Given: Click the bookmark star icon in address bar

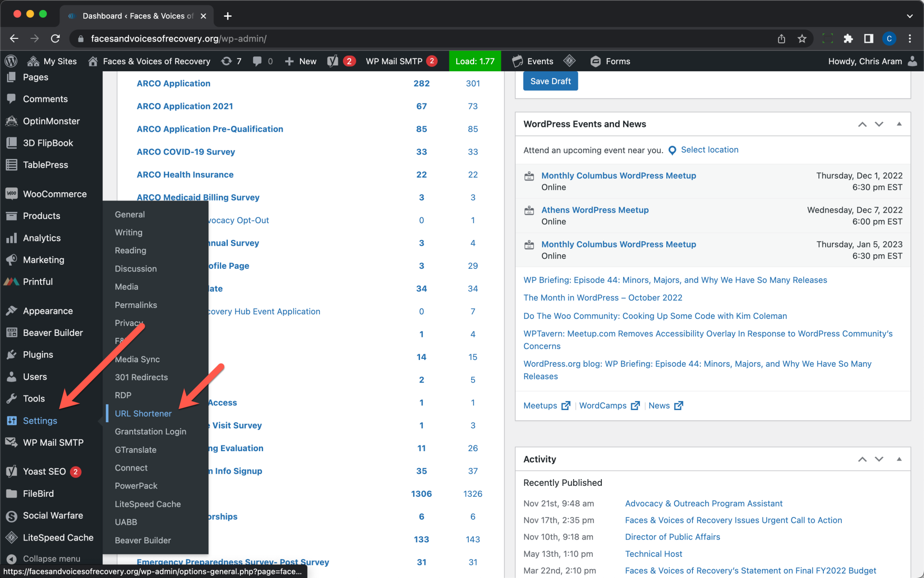Looking at the screenshot, I should pos(802,39).
